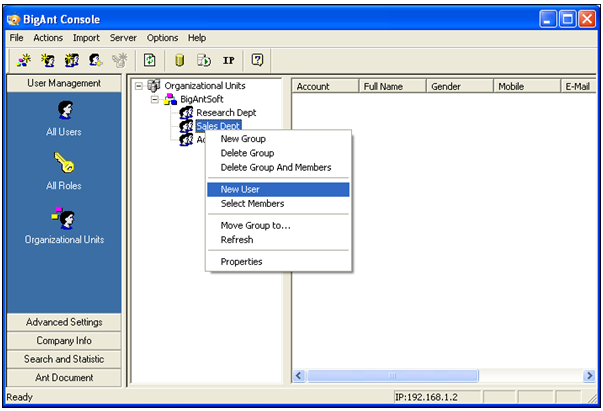The width and height of the screenshot is (603, 411).
Task: Select the BigAntSoft tree item
Action: (x=202, y=99)
